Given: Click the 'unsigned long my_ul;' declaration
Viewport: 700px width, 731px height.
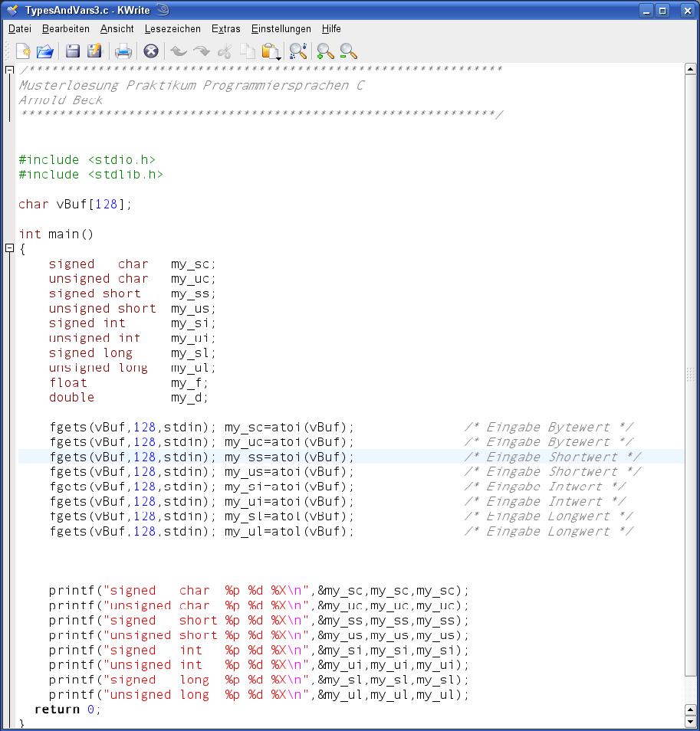Looking at the screenshot, I should click(133, 369).
